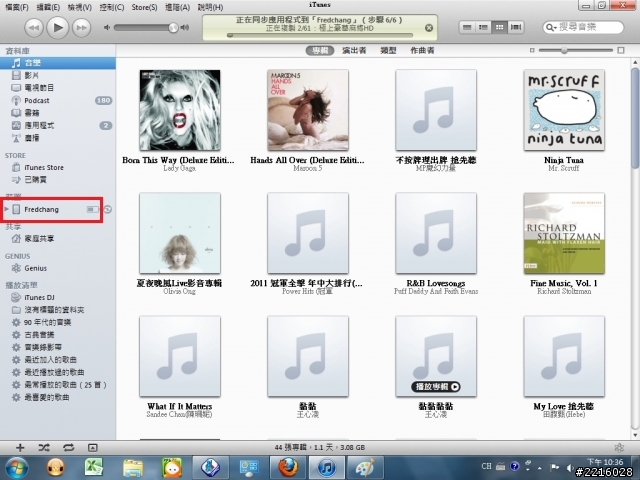Screen dimensions: 640x480
Task: Open the recently added smart playlist
Action: [x=58, y=360]
